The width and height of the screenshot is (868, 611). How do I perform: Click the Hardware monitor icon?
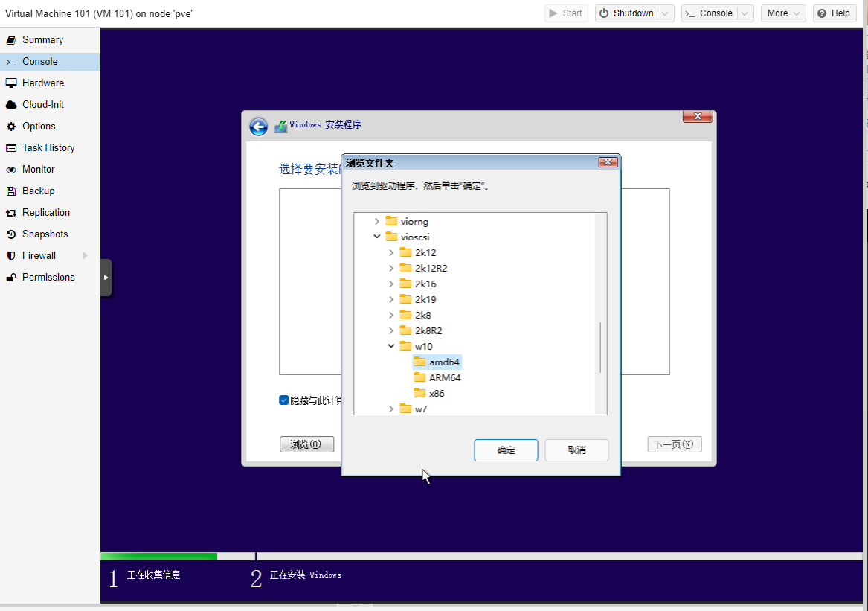[11, 83]
